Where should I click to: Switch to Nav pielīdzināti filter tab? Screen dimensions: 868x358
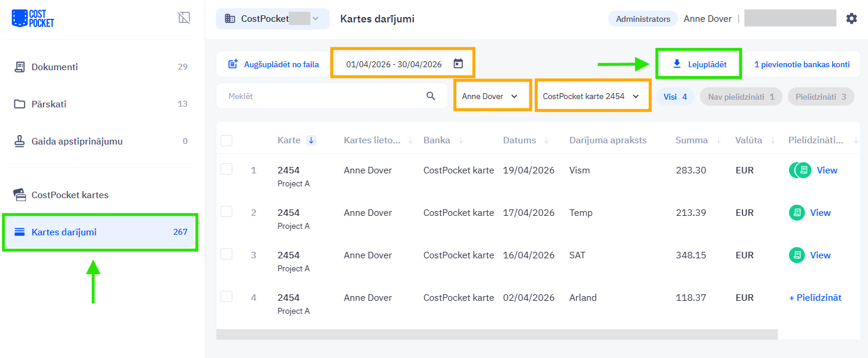[x=741, y=97]
